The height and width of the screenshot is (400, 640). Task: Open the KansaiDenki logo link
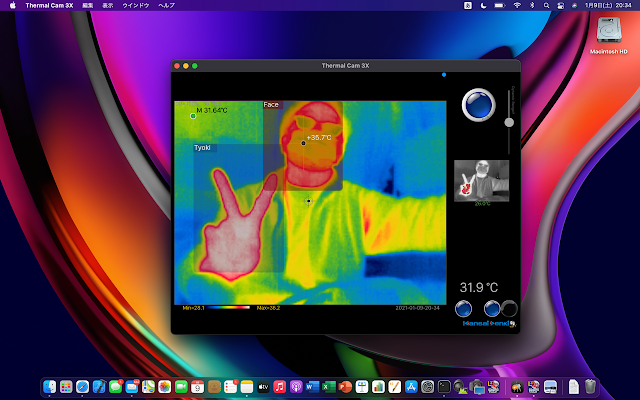tap(489, 324)
